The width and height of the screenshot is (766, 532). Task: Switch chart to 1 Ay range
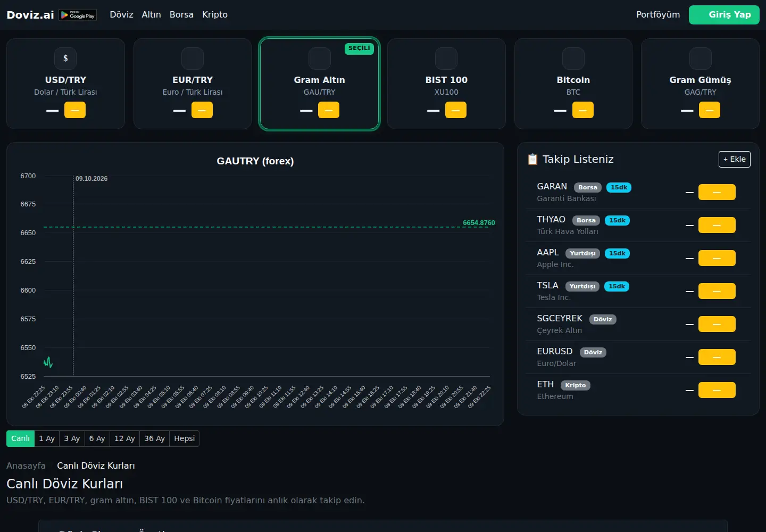47,438
